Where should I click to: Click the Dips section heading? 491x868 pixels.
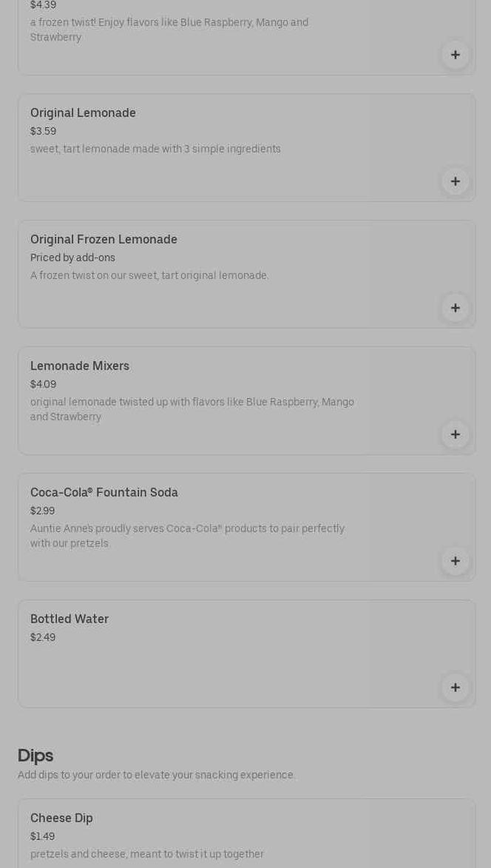pos(35,756)
